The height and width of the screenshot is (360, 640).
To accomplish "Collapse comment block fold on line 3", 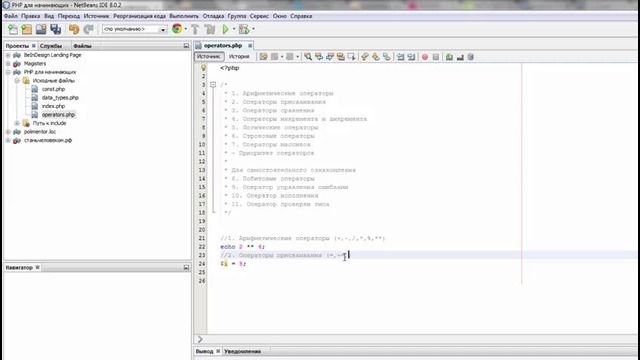I will tap(213, 84).
